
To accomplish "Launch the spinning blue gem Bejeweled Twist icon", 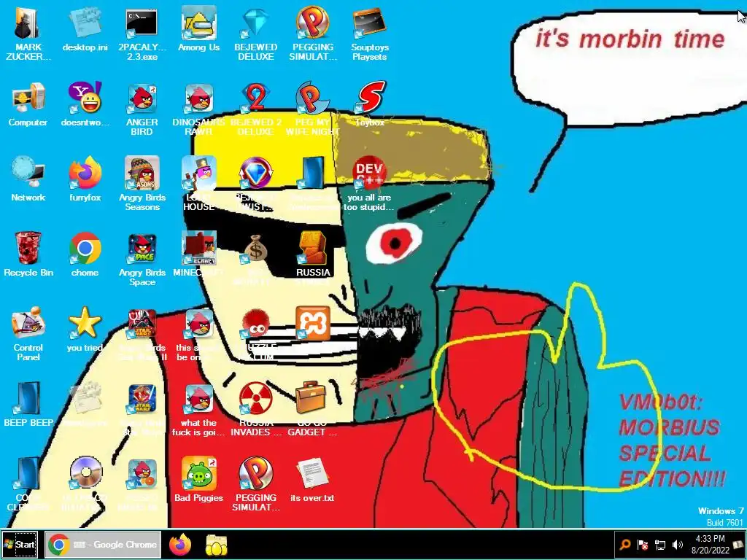I will (255, 174).
